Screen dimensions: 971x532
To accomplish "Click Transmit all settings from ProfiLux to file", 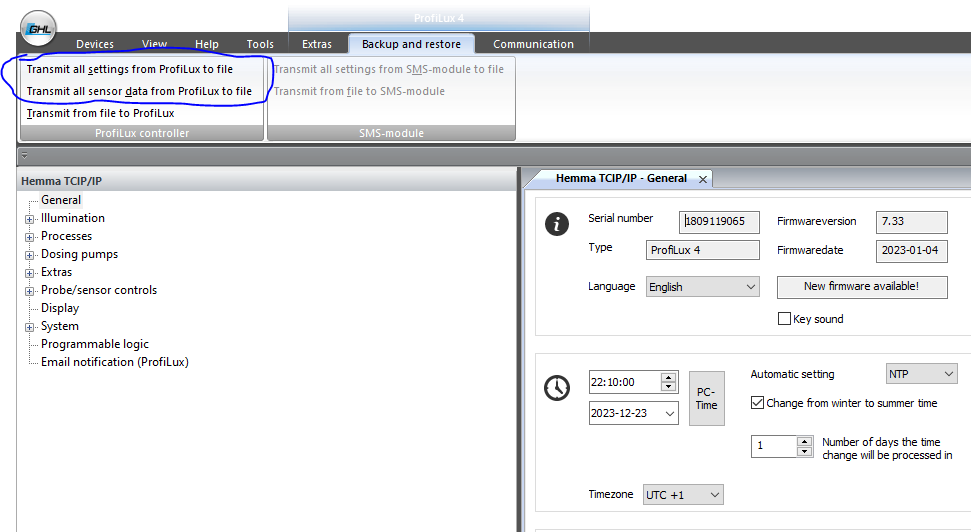I will [129, 69].
